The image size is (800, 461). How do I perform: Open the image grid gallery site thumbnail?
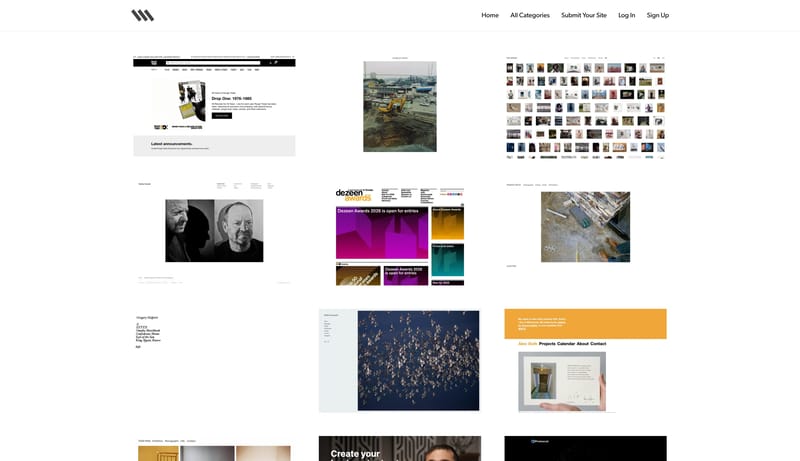pyautogui.click(x=585, y=107)
